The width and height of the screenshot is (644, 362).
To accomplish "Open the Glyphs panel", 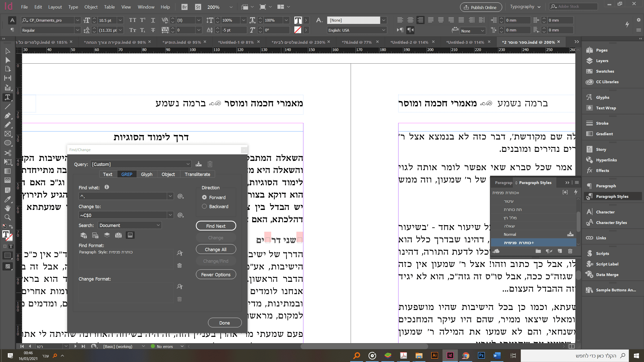I will (602, 98).
